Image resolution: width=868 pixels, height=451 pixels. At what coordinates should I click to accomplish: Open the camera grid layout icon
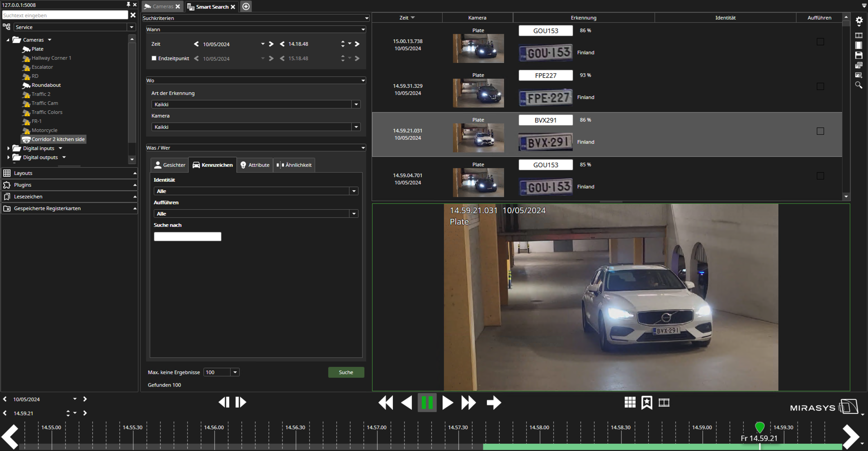(x=630, y=402)
